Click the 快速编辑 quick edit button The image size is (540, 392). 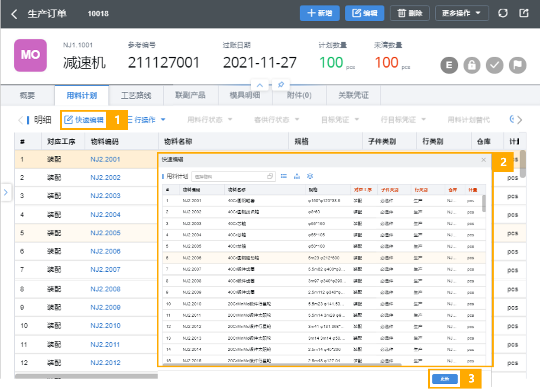84,120
